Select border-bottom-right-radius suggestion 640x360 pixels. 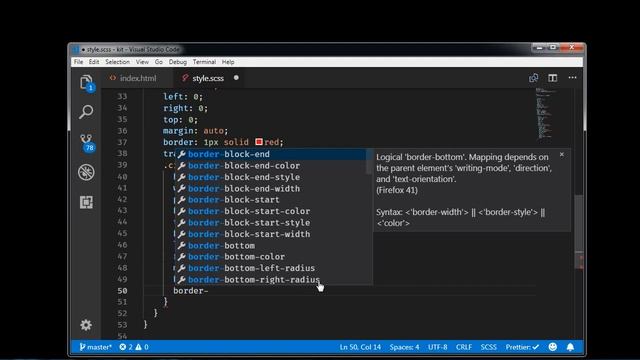(x=271, y=280)
